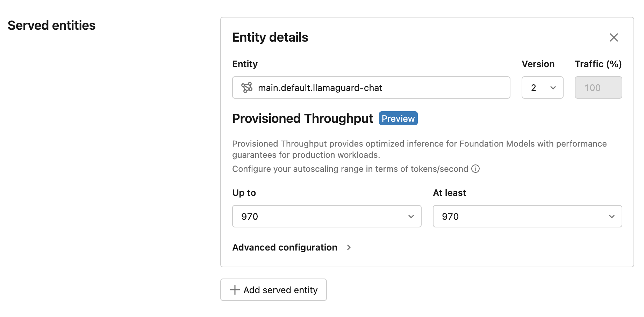Open the At least throughput dropdown set to 970
This screenshot has height=317, width=644.
(527, 216)
